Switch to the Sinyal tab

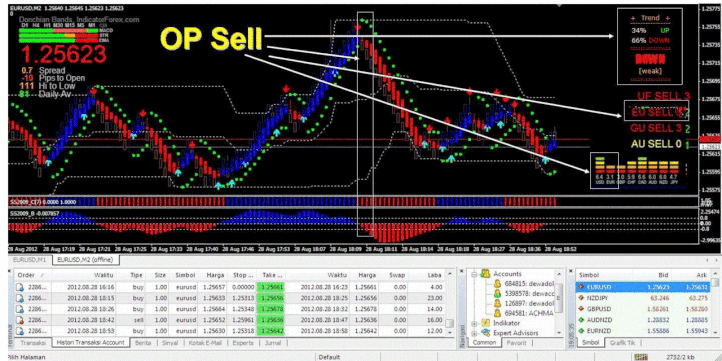coord(170,343)
